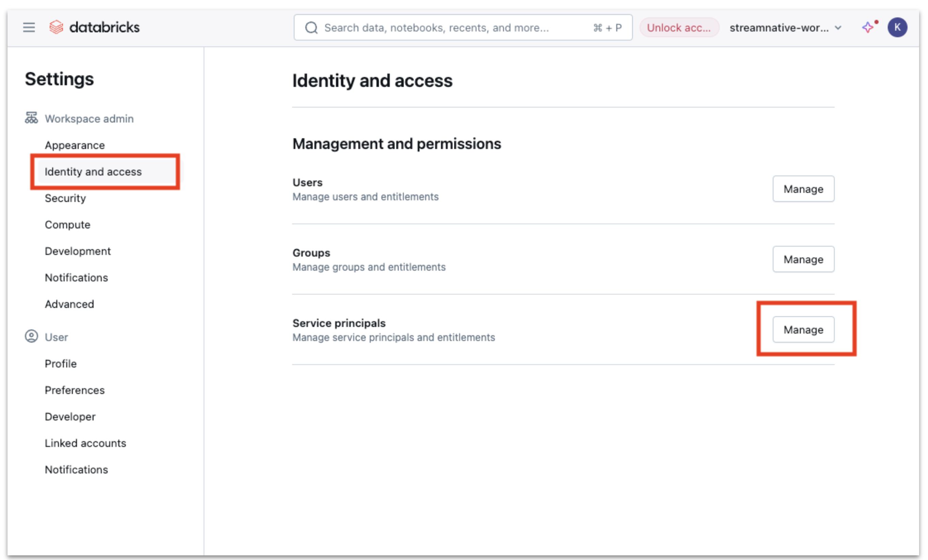Click Manage button for Service principals
Image resolution: width=928 pixels, height=560 pixels.
pyautogui.click(x=803, y=329)
